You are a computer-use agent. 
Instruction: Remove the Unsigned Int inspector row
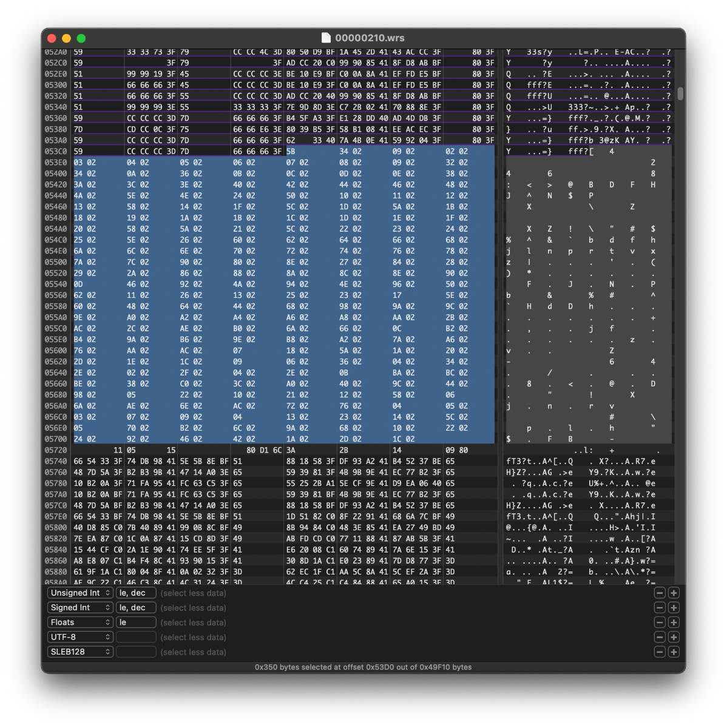(660, 593)
